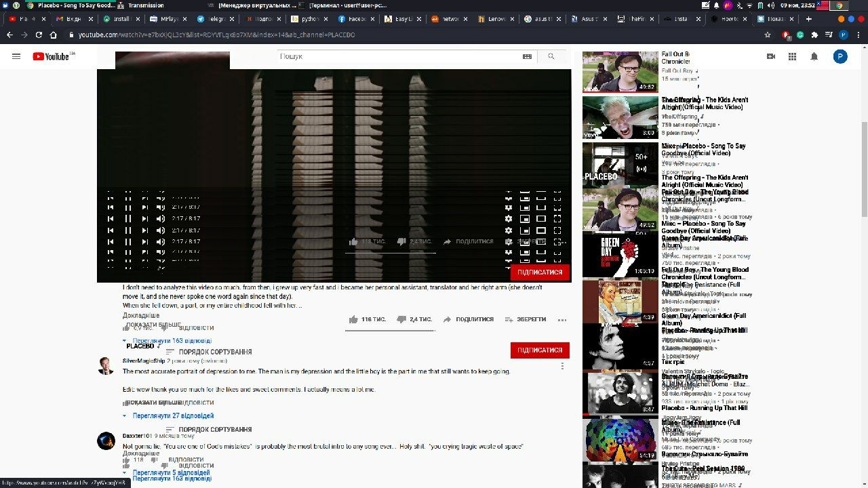This screenshot has height=488, width=868.
Task: Open the YouTube apps grid icon
Action: (793, 56)
